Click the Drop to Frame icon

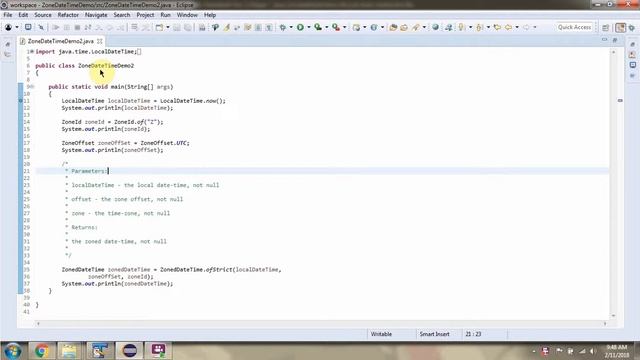[x=134, y=27]
